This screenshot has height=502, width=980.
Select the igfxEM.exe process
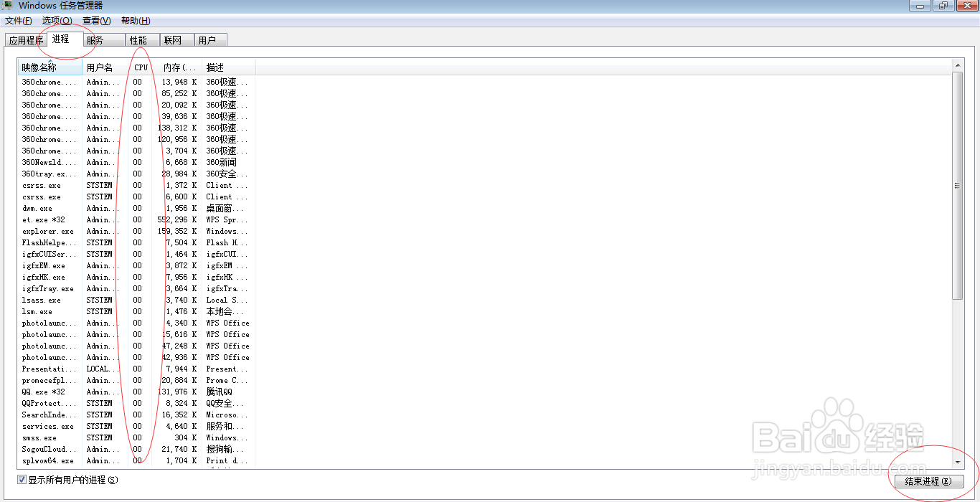tap(136, 265)
